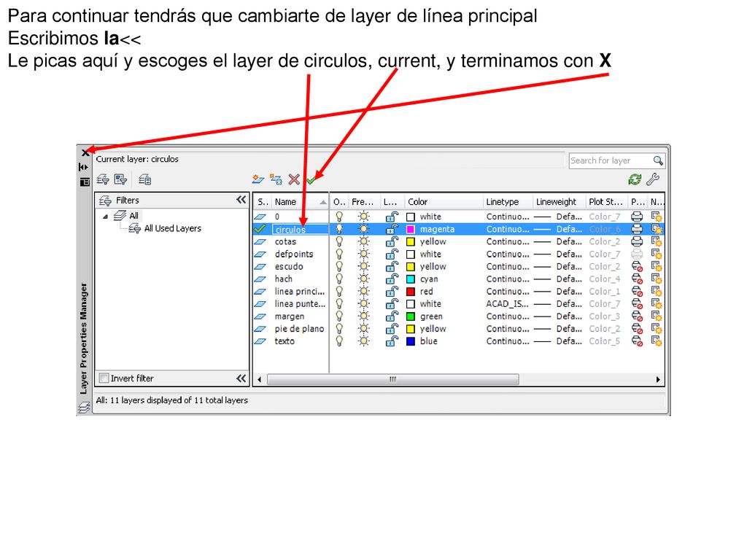The height and width of the screenshot is (560, 747).
Task: Click status icon of cotas layer
Action: 260,242
